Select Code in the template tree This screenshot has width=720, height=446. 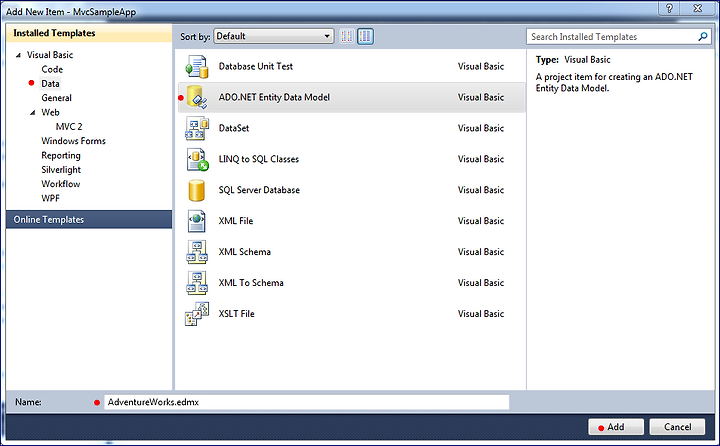(x=52, y=69)
